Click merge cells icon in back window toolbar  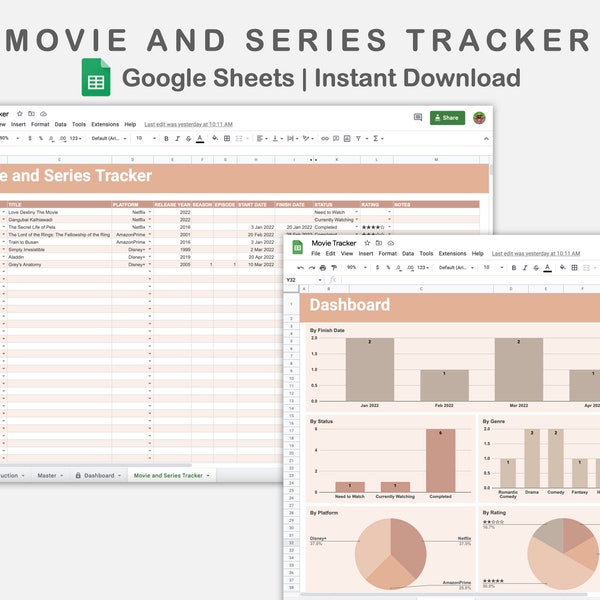(x=239, y=139)
